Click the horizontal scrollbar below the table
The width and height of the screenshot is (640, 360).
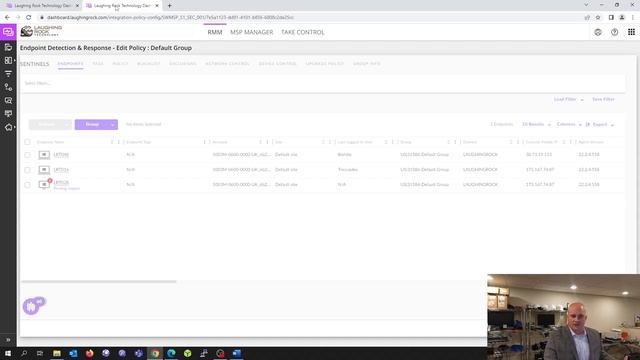[99, 282]
